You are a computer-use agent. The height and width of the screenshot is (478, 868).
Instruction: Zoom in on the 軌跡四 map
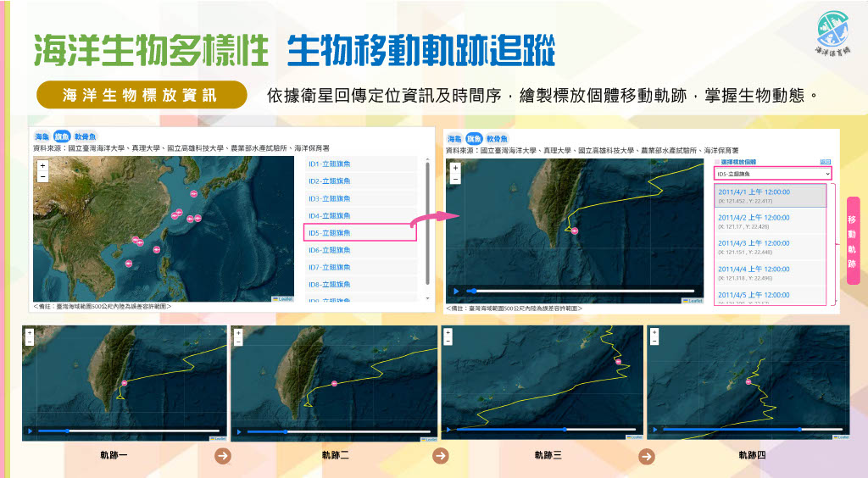click(654, 333)
